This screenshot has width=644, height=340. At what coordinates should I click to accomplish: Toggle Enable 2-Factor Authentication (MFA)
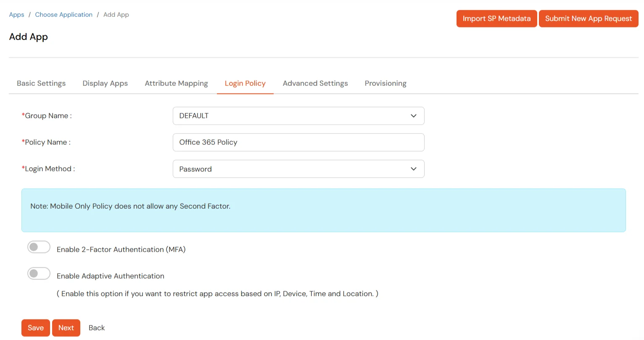[39, 247]
